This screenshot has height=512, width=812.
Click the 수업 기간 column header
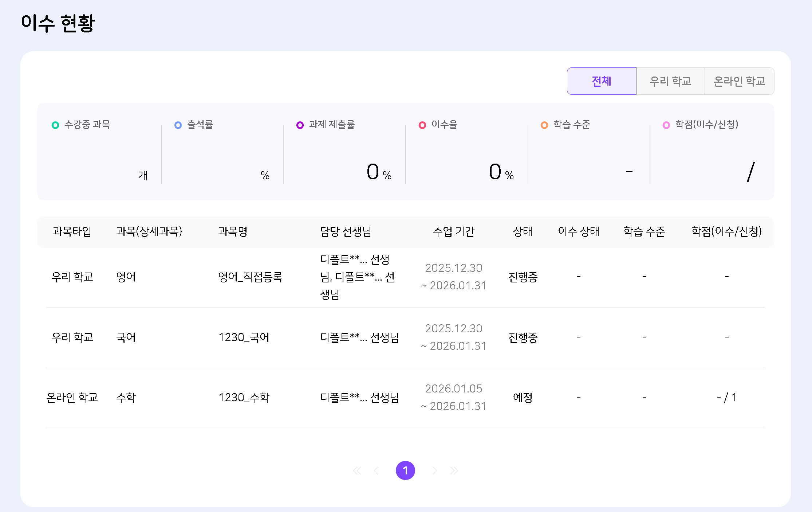(x=454, y=231)
